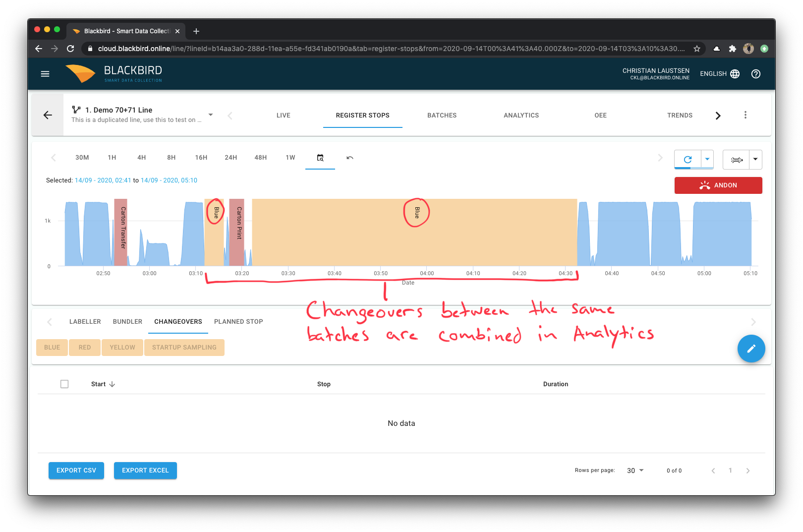
Task: Open a new browser tab with plus
Action: tap(196, 31)
